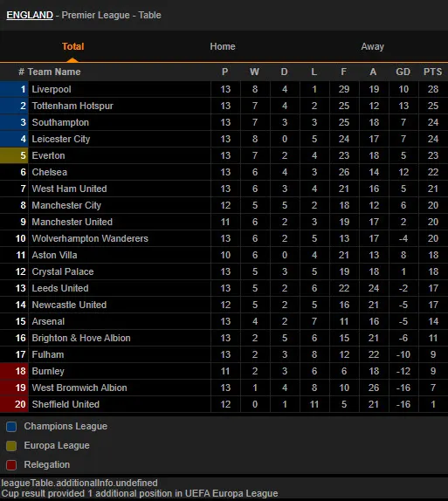Viewport: 448px width, 501px height.
Task: Open Liverpool team row
Action: pyautogui.click(x=224, y=89)
